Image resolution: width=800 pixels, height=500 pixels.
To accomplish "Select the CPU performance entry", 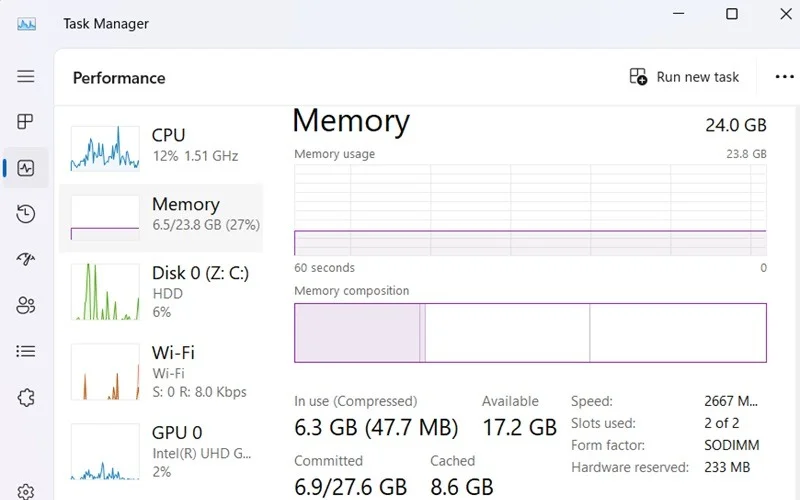I will [x=161, y=148].
